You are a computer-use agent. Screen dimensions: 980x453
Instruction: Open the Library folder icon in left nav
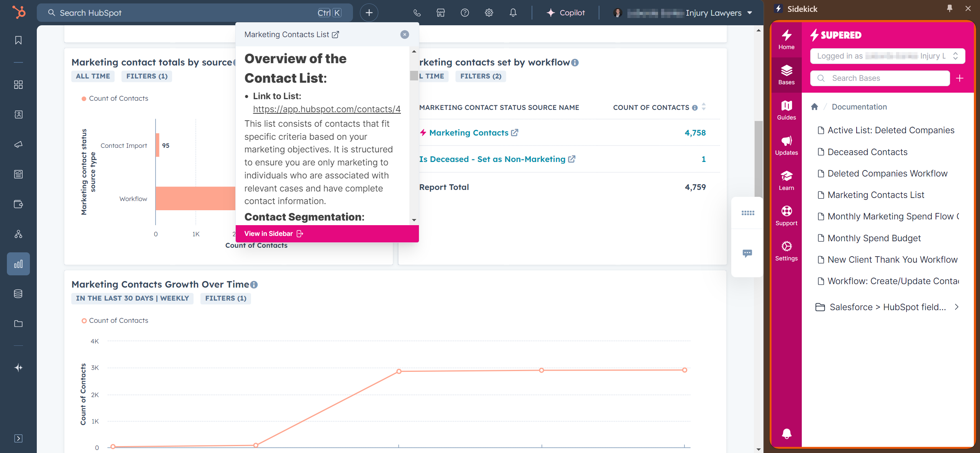click(18, 324)
